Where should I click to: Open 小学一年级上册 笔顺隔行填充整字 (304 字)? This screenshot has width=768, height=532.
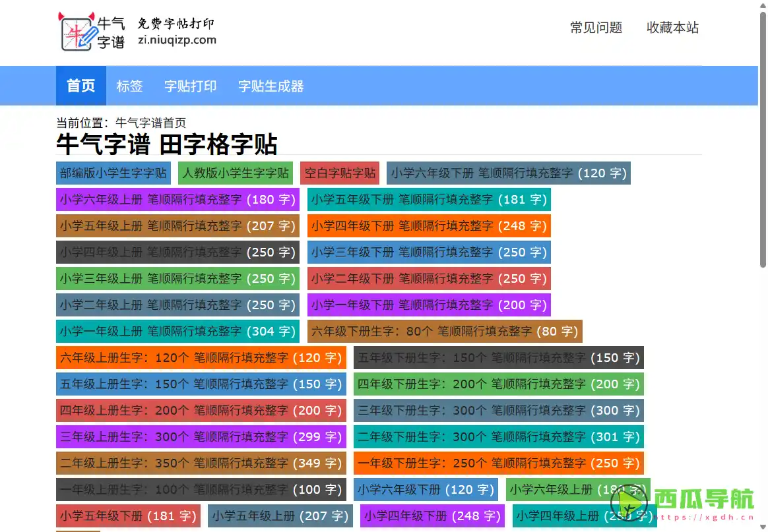coord(177,331)
